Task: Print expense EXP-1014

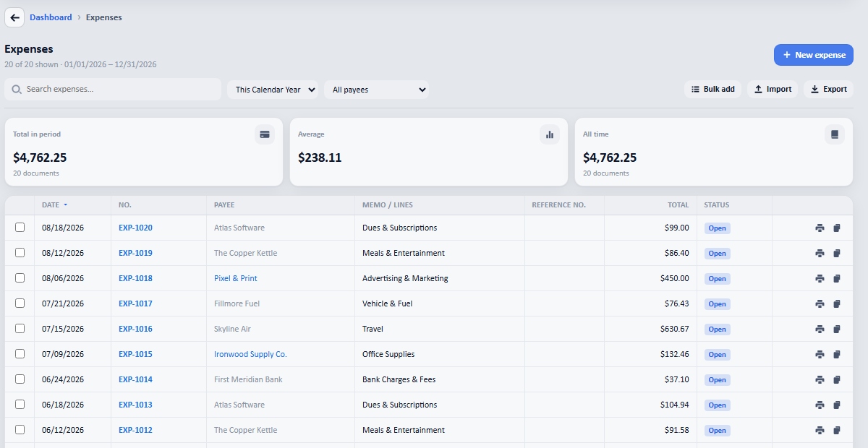Action: pyautogui.click(x=820, y=380)
